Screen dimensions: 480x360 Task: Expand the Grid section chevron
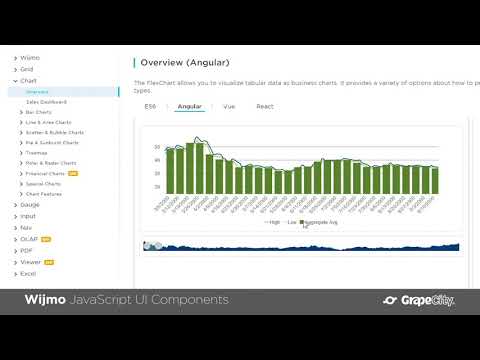coord(15,70)
